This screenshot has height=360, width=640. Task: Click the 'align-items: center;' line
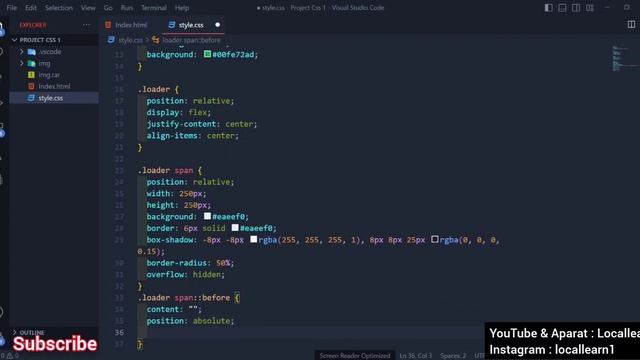click(x=193, y=136)
